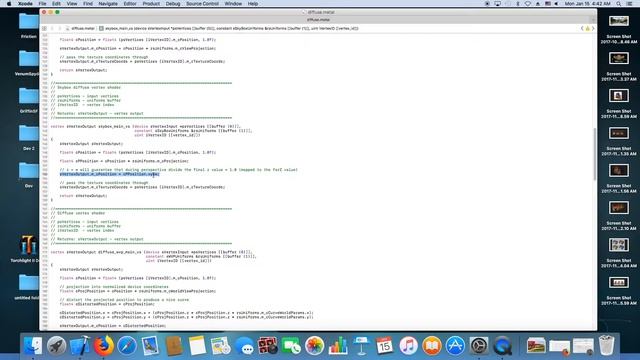Open App Store from the Dock

click(x=455, y=345)
